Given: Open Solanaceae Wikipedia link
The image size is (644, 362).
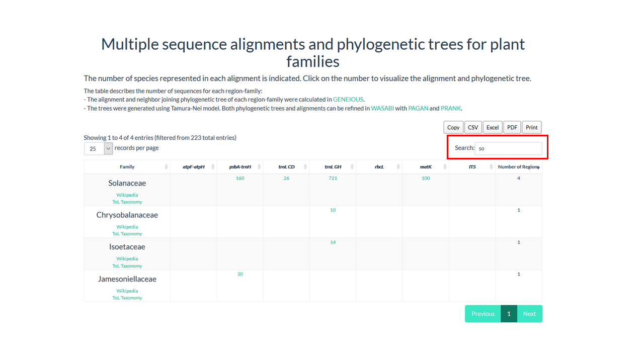Looking at the screenshot, I should coord(127,195).
